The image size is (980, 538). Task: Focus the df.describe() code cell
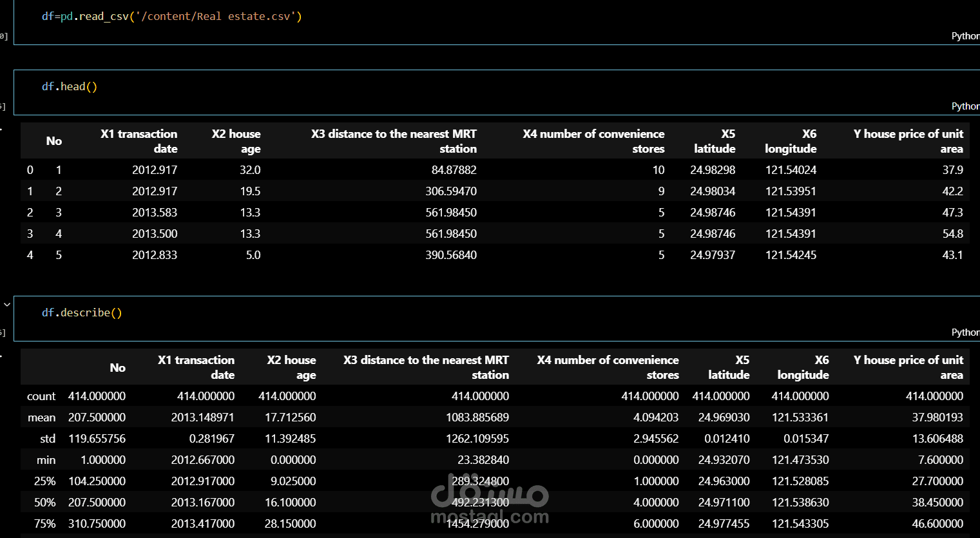click(x=497, y=318)
